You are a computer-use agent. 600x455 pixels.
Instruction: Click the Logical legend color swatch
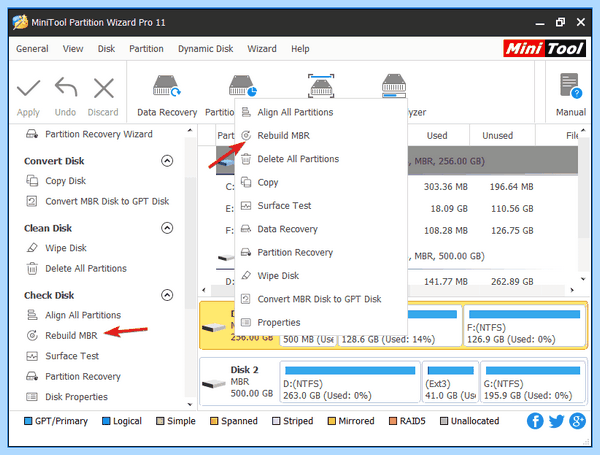(106, 421)
